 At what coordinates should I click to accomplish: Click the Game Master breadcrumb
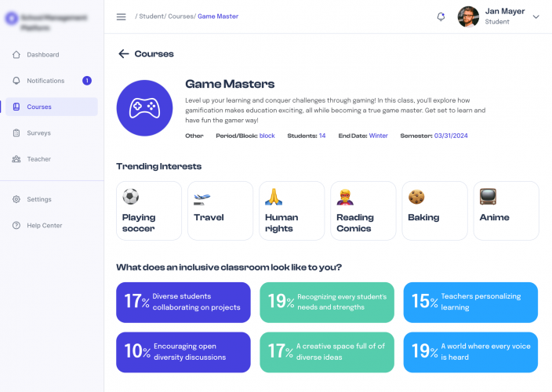coord(218,16)
